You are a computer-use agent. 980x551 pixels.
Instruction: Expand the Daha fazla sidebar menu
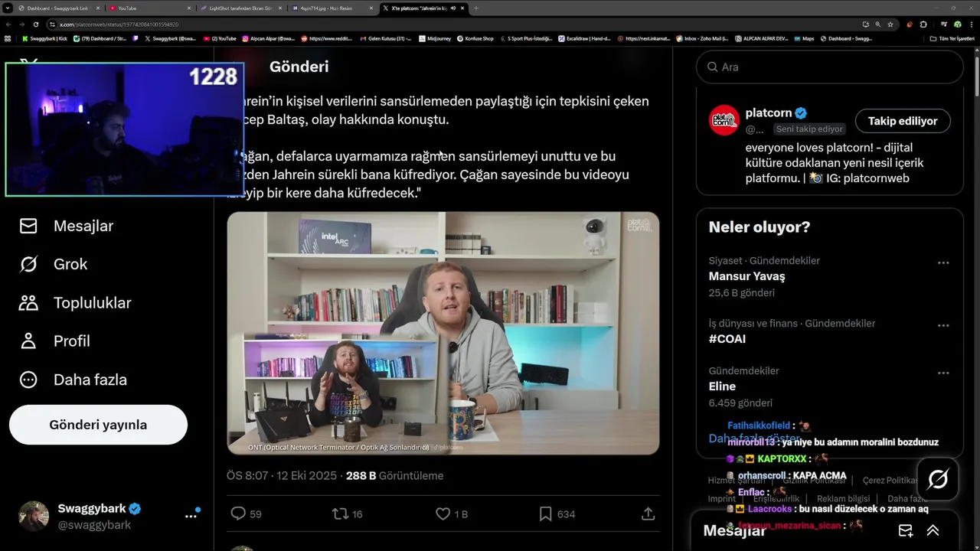pyautogui.click(x=73, y=380)
